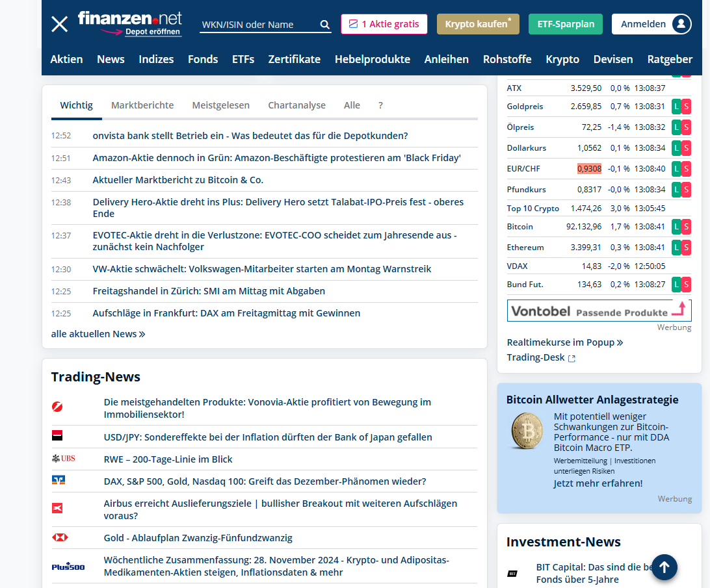Click the 1 Aktie gratis button
This screenshot has height=588, width=710.
[384, 24]
